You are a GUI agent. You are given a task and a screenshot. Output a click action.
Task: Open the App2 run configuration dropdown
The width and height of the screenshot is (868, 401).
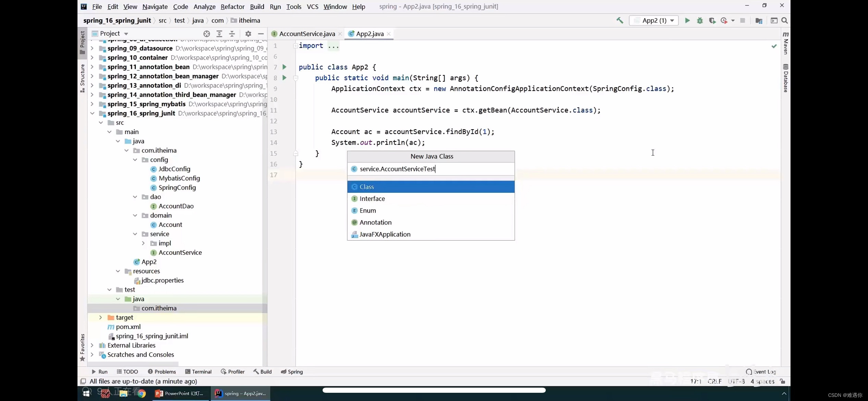pyautogui.click(x=654, y=21)
